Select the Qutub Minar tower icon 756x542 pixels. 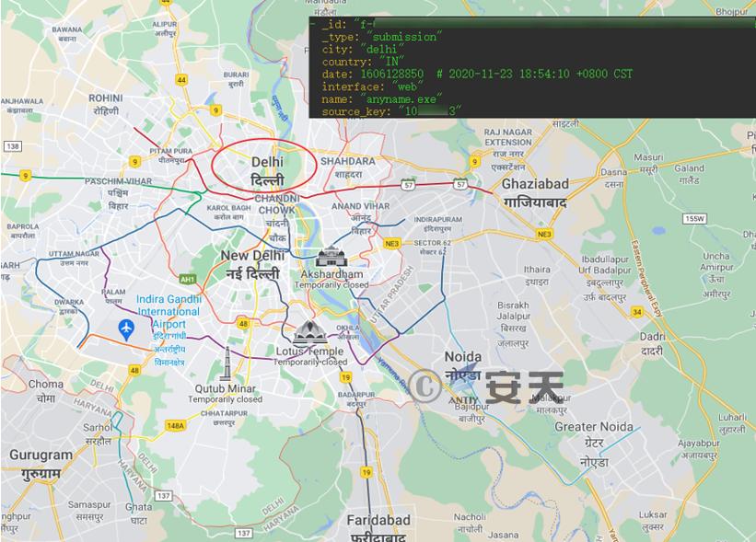226,364
